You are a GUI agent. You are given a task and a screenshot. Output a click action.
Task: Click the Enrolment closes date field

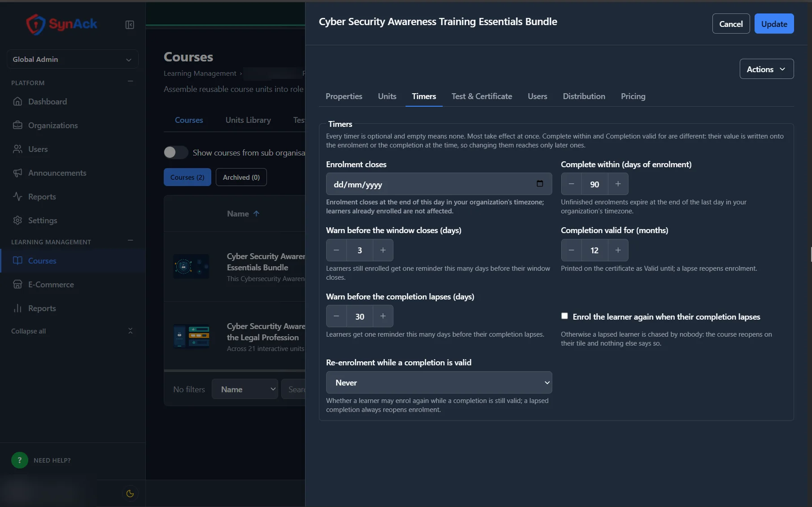pos(439,184)
